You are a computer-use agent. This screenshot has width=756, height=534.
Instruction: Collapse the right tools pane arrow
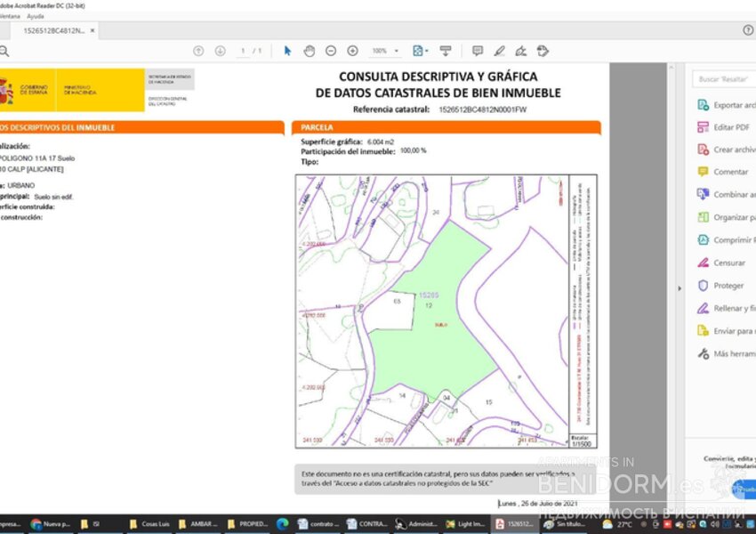(x=679, y=287)
